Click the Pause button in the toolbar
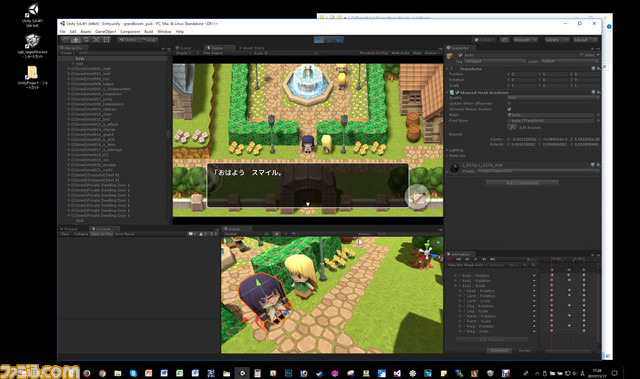The height and width of the screenshot is (379, 640). click(329, 40)
